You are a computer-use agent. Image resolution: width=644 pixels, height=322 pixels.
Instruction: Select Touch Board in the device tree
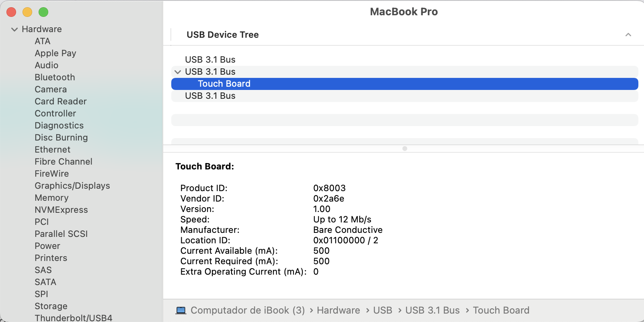pos(224,84)
